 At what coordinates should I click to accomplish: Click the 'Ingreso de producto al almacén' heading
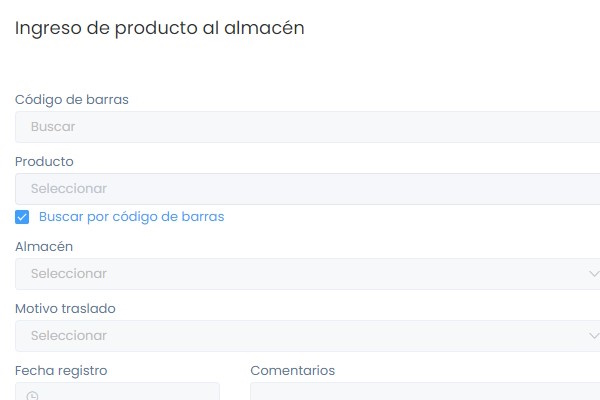click(x=160, y=28)
